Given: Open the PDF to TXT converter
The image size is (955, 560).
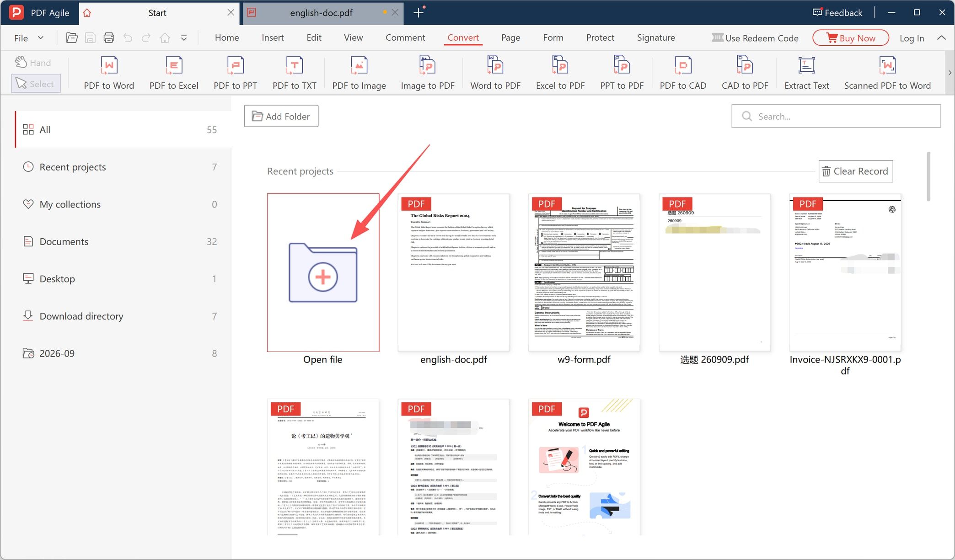Looking at the screenshot, I should coord(294,73).
